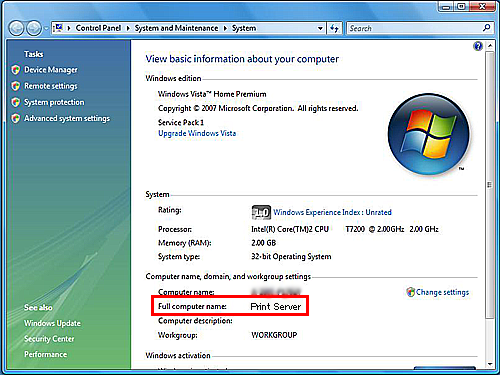Click inside the Search input box
Viewport: 500px width, 375px height.
coord(413,28)
